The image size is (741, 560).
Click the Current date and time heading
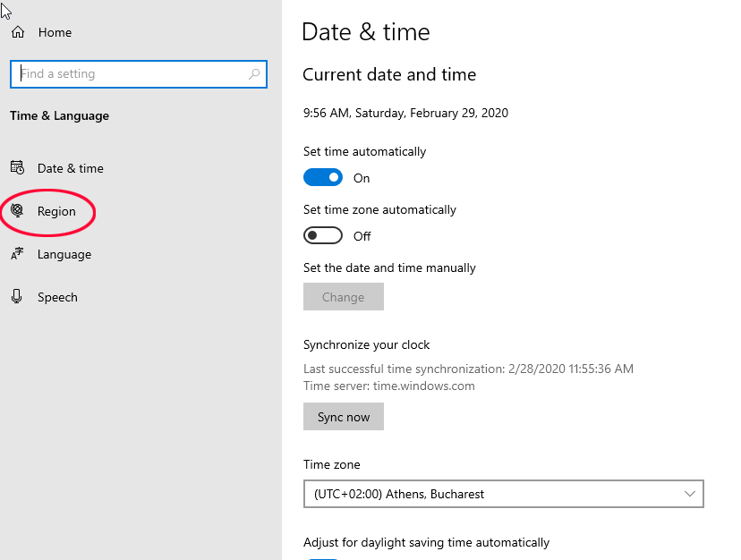(389, 74)
